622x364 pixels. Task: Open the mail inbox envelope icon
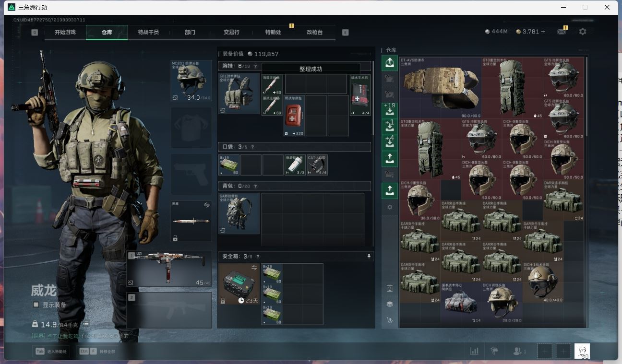561,32
